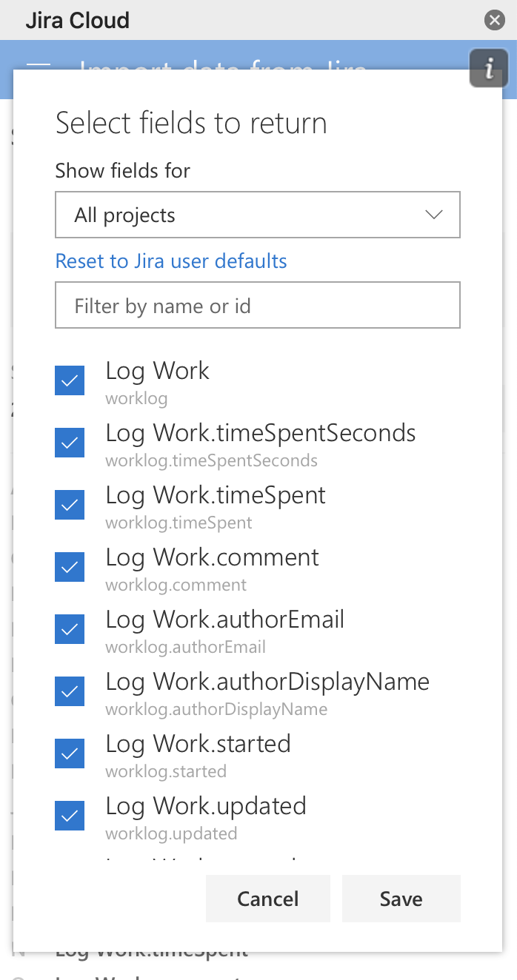Screen dimensions: 517x980
Task: Focus the Filter by name or id field
Action: coord(258,305)
